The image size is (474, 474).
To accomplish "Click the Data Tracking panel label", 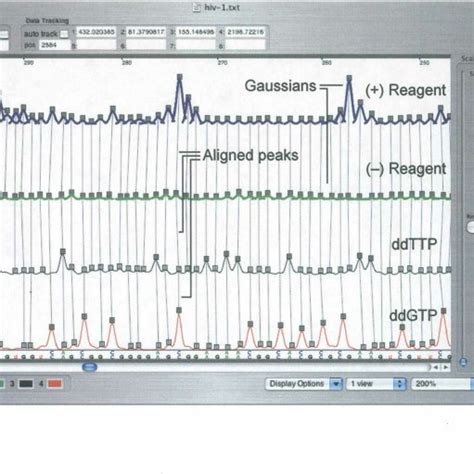I will (47, 21).
